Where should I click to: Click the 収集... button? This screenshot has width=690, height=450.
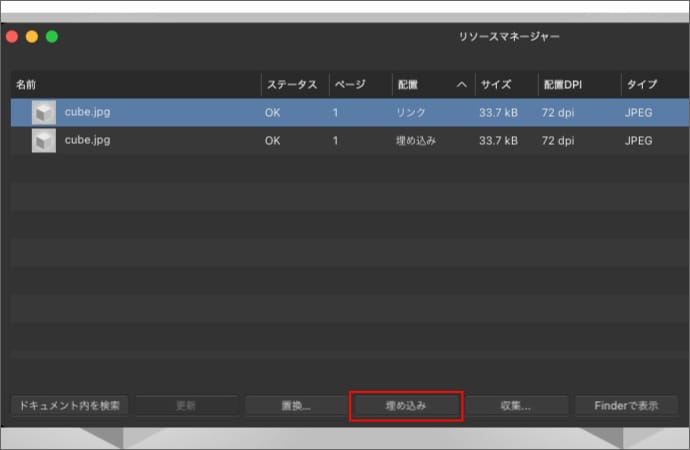point(514,406)
